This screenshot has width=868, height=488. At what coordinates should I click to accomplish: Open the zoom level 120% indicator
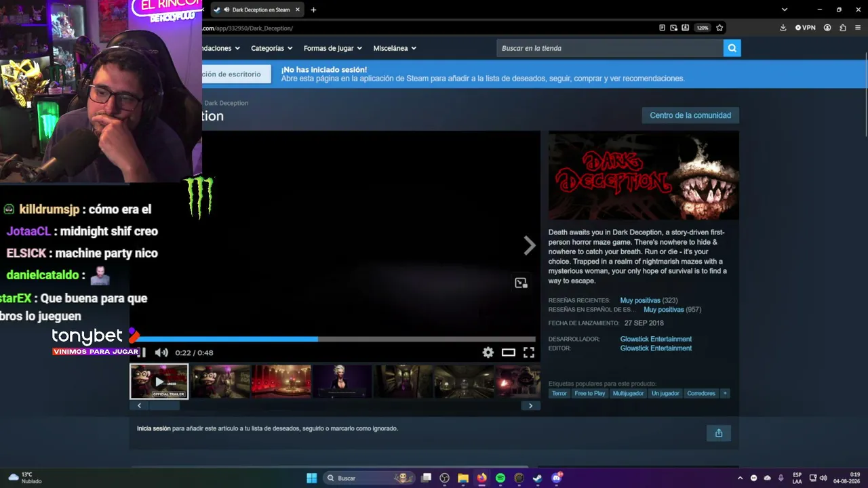click(703, 28)
